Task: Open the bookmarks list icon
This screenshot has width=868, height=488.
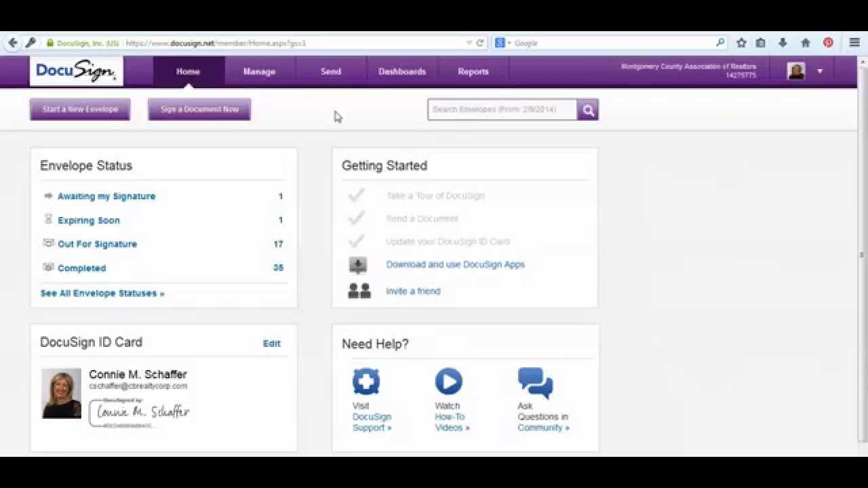Action: pyautogui.click(x=761, y=43)
